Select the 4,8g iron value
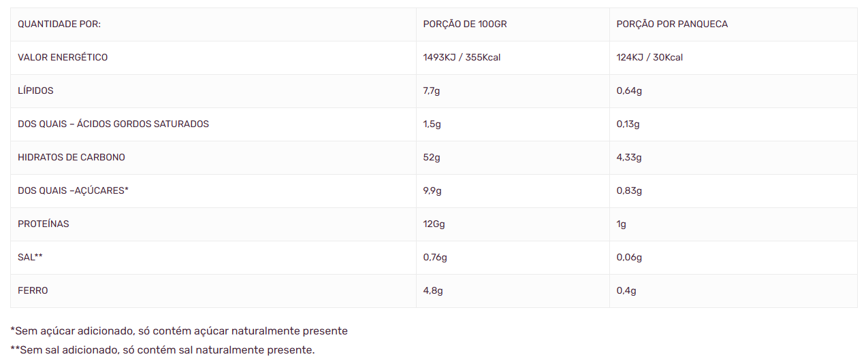This screenshot has width=868, height=361. 433,291
